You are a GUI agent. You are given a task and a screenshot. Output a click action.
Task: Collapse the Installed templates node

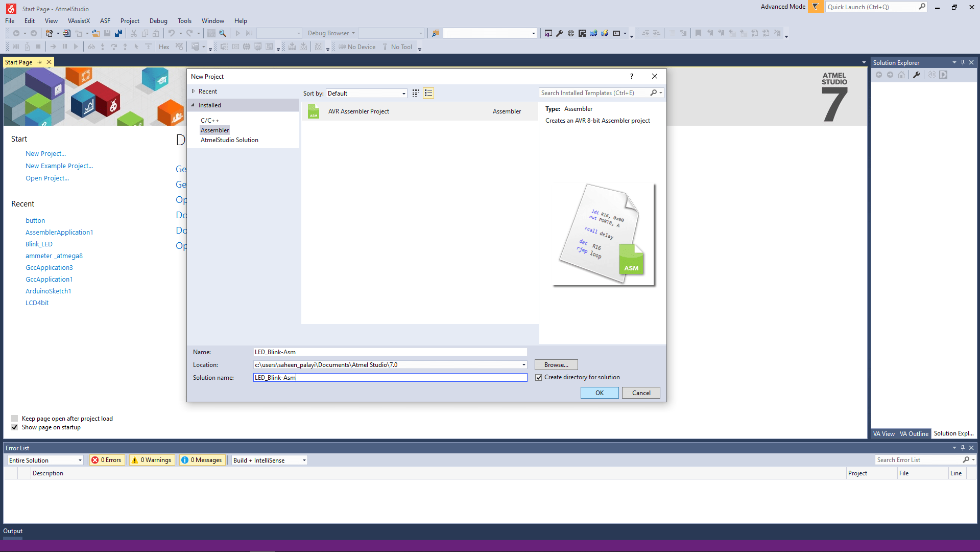pyautogui.click(x=194, y=105)
